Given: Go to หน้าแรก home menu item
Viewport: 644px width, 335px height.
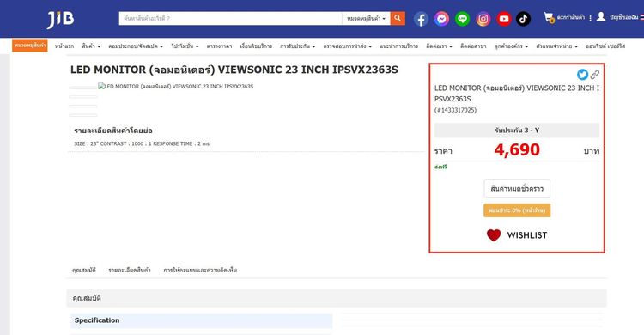Looking at the screenshot, I should tap(64, 46).
